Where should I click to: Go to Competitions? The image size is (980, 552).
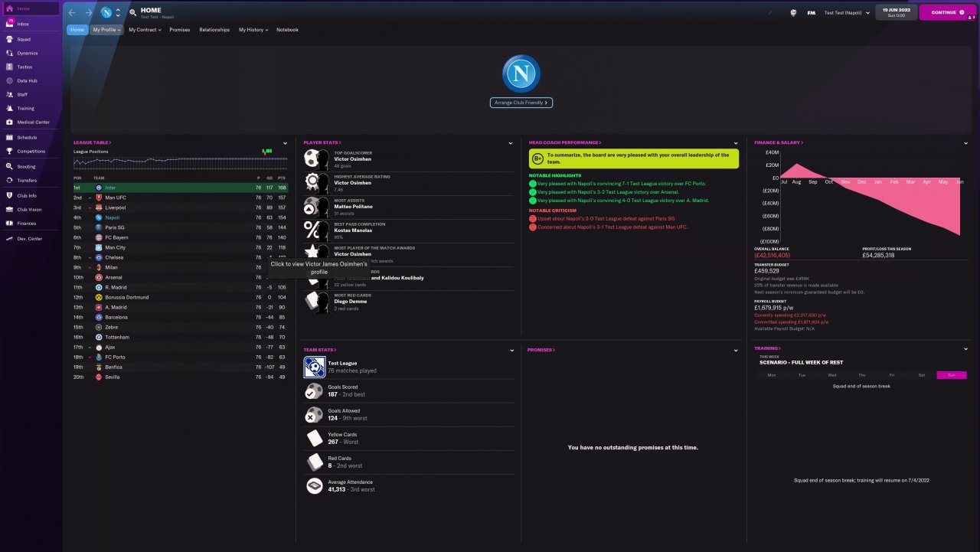coord(30,151)
